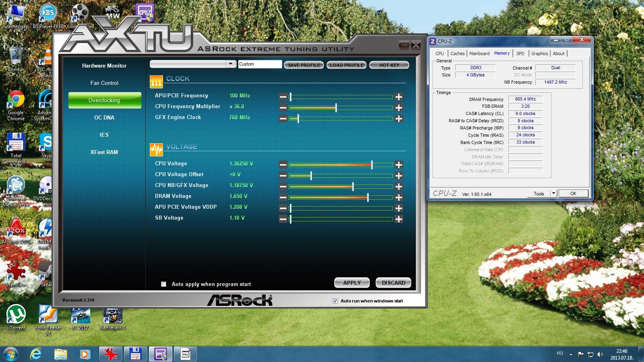Expand the CPU-Z Tools dropdown arrow

pos(553,193)
